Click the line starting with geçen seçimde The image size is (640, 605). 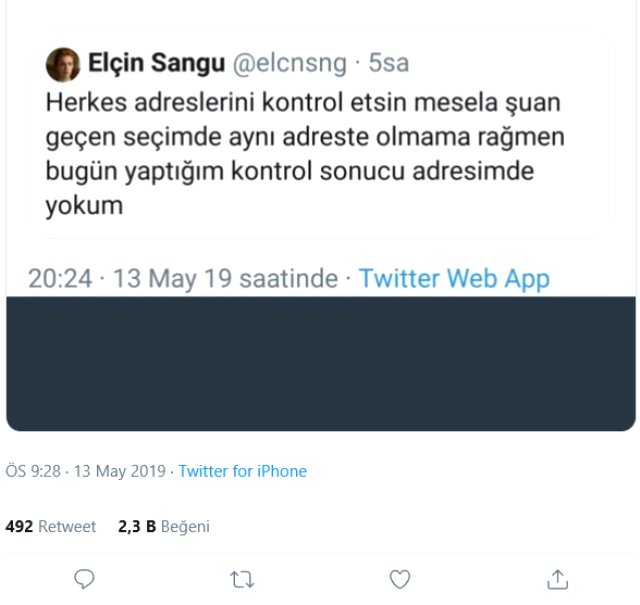click(x=304, y=138)
